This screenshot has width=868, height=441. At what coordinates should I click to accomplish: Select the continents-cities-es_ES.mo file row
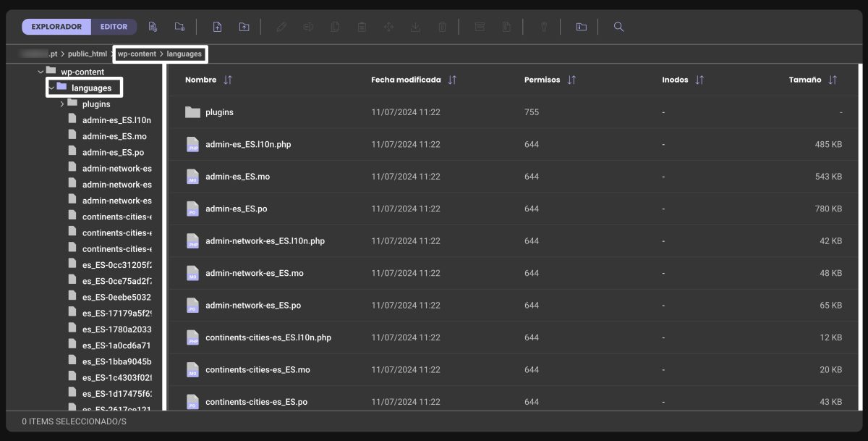(x=258, y=370)
